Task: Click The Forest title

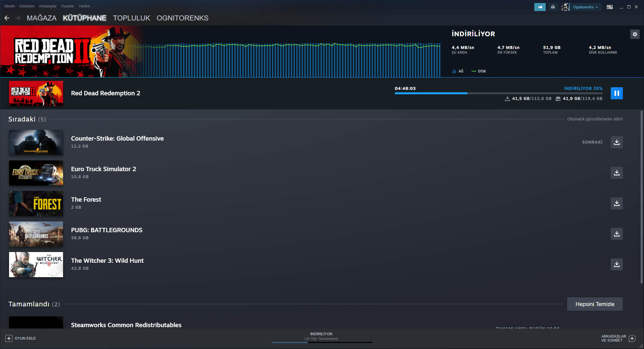Action: point(86,199)
